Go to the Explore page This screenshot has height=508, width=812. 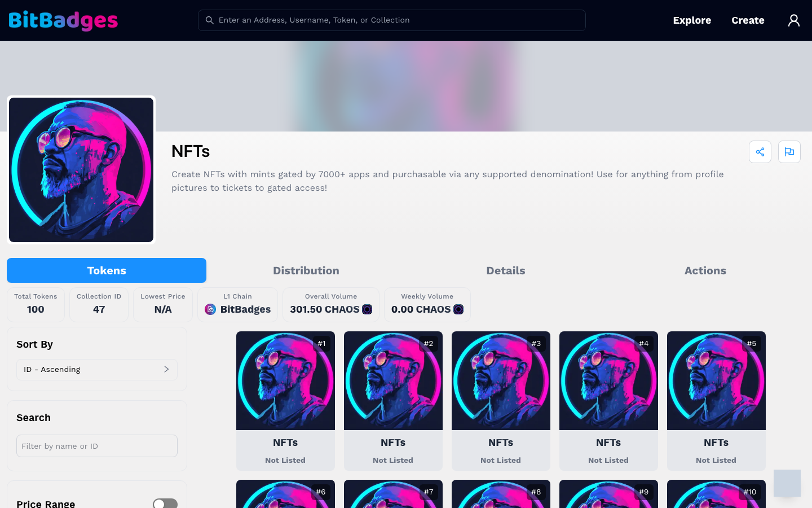pos(692,20)
